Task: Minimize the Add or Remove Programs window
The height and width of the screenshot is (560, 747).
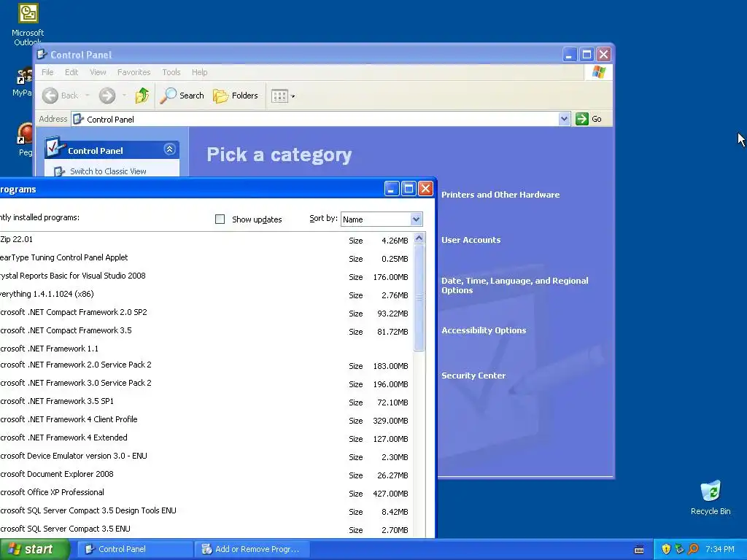Action: [x=391, y=189]
